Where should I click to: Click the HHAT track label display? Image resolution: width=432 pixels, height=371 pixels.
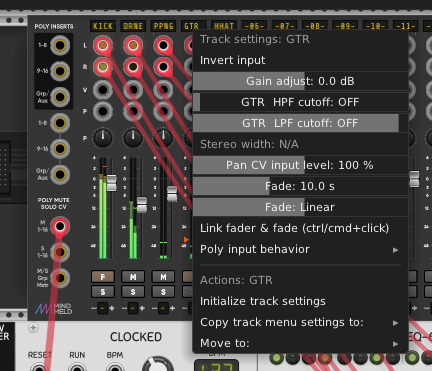pos(224,26)
